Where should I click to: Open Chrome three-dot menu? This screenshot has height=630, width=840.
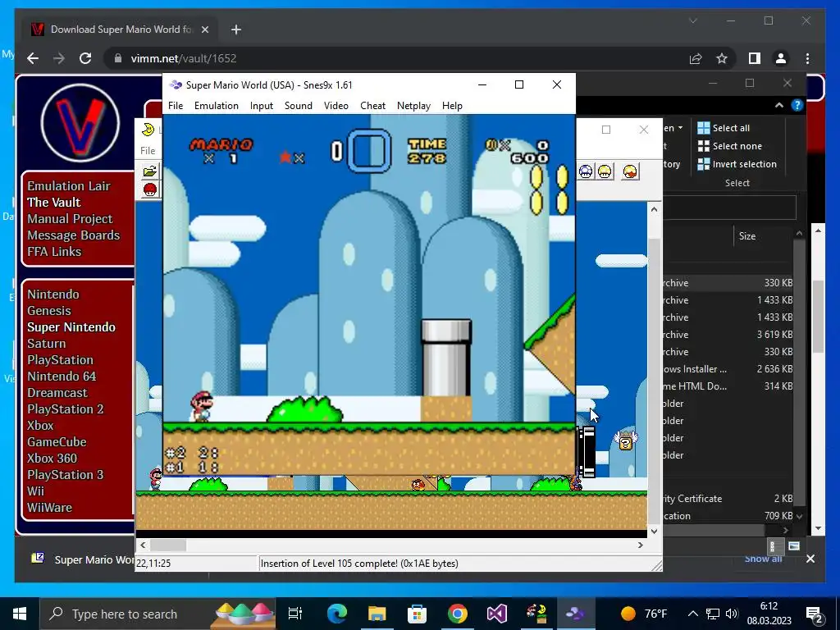point(807,58)
